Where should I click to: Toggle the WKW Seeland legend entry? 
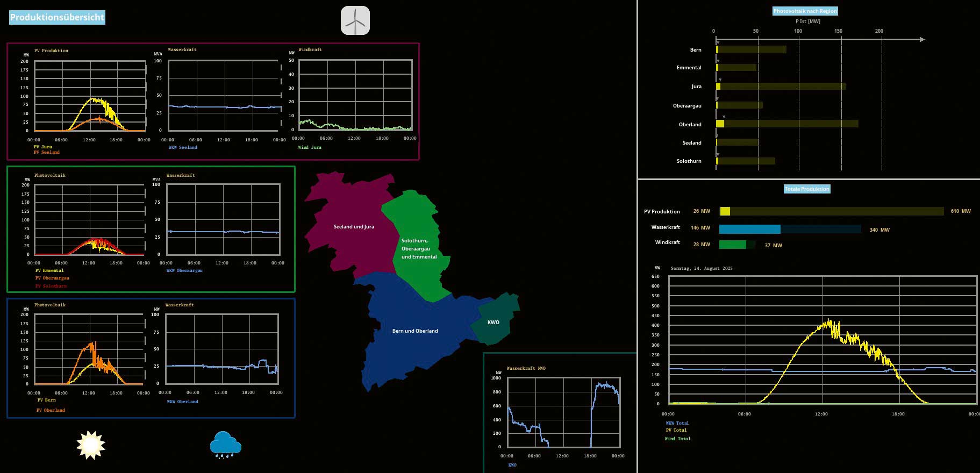183,147
